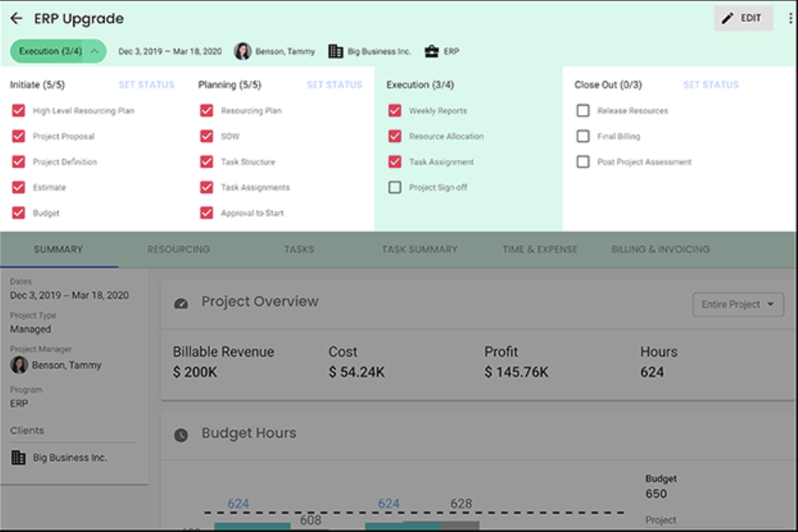This screenshot has width=798, height=532.
Task: Click Set Status for Planning stage
Action: [334, 85]
